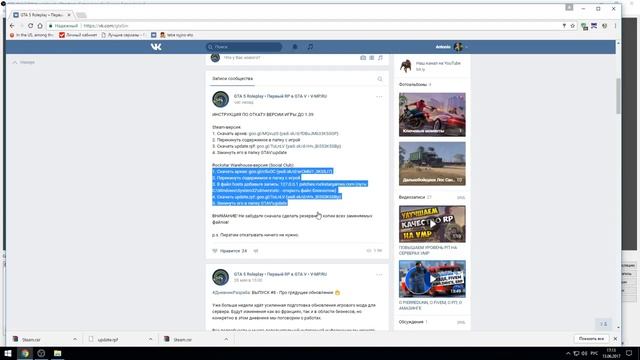This screenshot has height=360, width=640.
Task: Click the first post's community avatar
Action: click(x=220, y=99)
